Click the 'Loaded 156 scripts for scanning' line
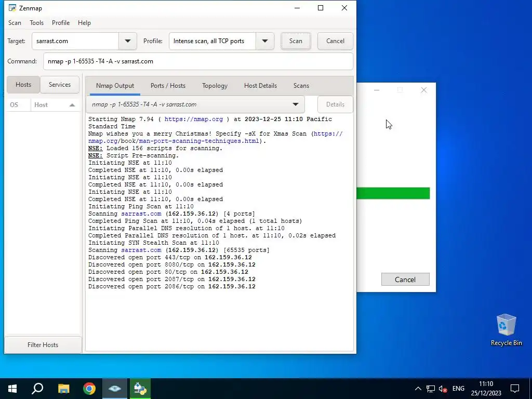Viewport: 532px width, 399px height. (155, 148)
